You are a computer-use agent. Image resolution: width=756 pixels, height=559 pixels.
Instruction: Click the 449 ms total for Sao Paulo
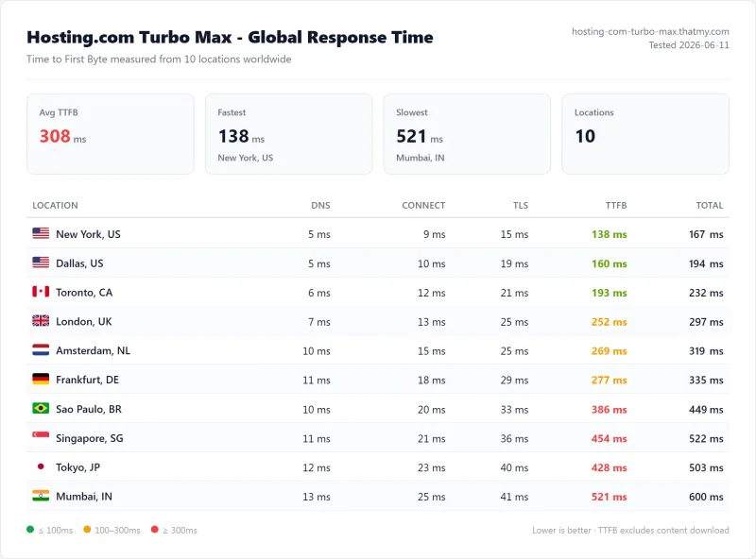click(x=706, y=409)
